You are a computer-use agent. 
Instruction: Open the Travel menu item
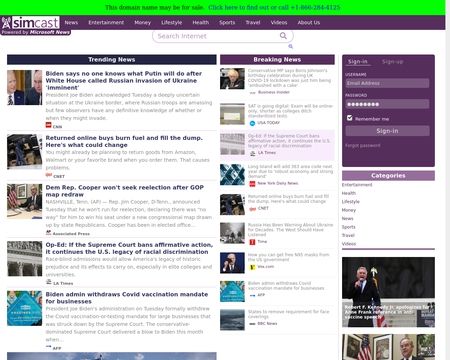[253, 23]
